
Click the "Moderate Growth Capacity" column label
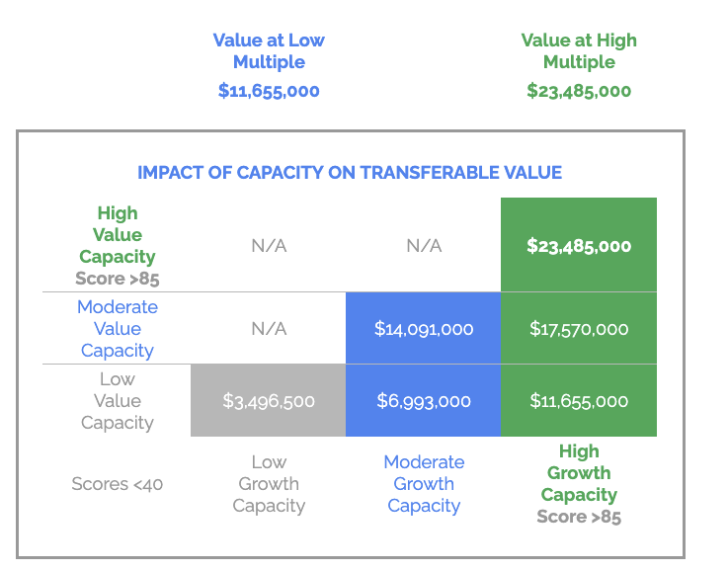coord(424,484)
